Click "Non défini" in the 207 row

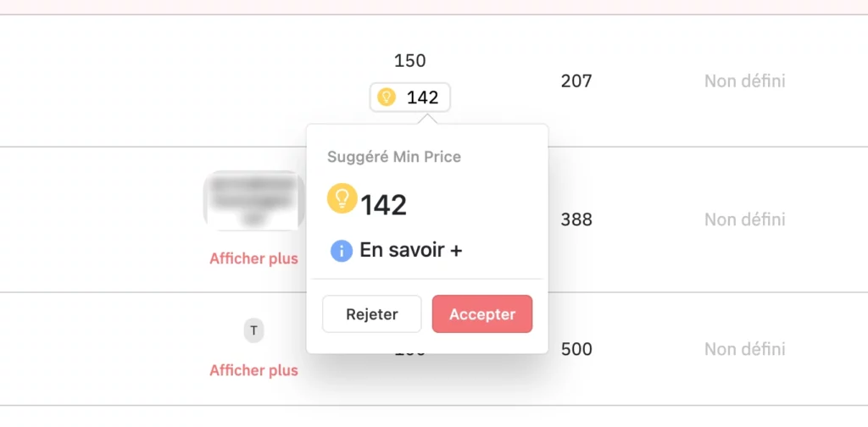point(744,81)
